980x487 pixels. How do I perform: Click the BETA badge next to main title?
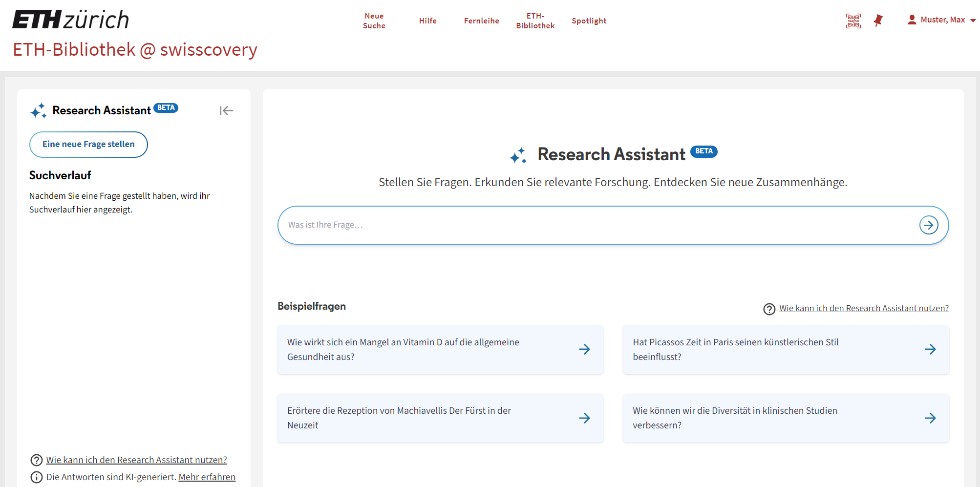click(x=704, y=151)
